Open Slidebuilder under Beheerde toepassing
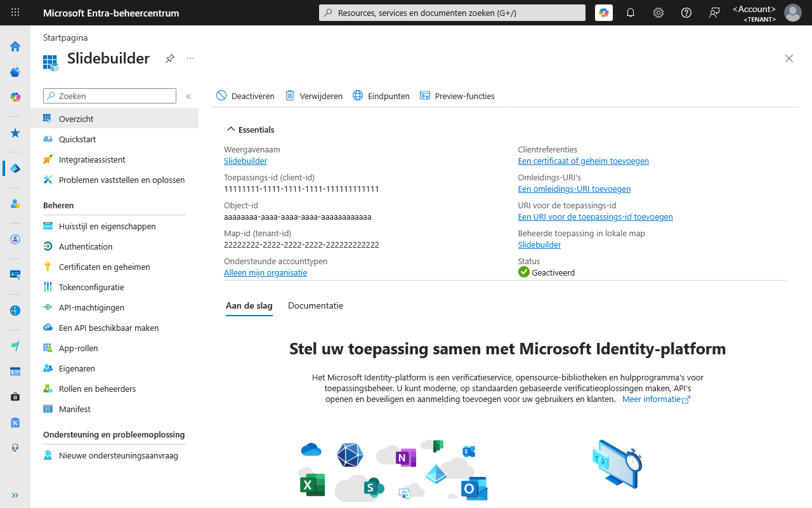 539,245
